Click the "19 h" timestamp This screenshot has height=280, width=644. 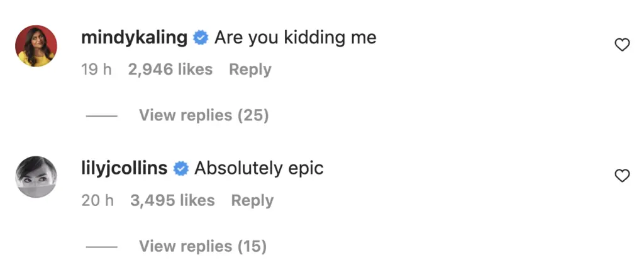click(96, 70)
